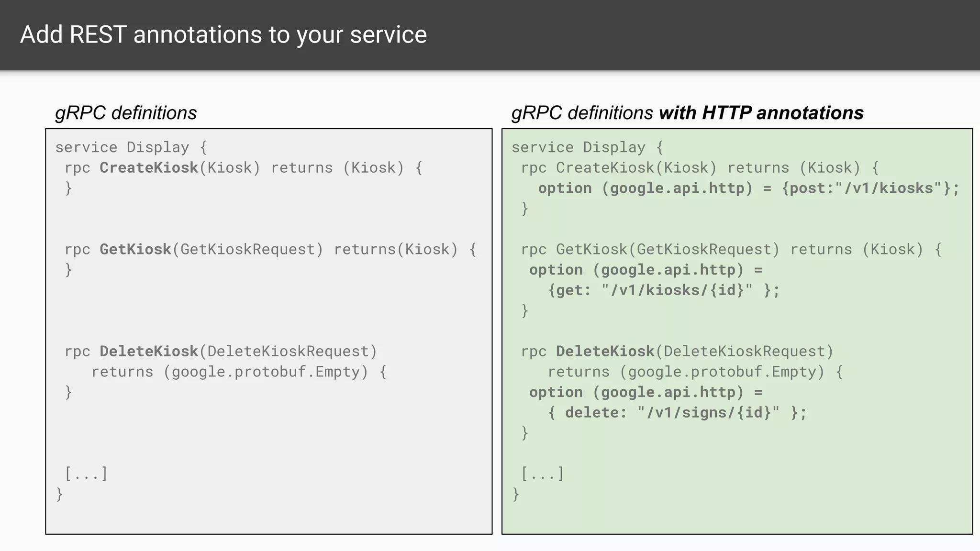The image size is (980, 551).
Task: Click 'returns (google.protobuf.Empty) {' in the green box
Action: (696, 372)
